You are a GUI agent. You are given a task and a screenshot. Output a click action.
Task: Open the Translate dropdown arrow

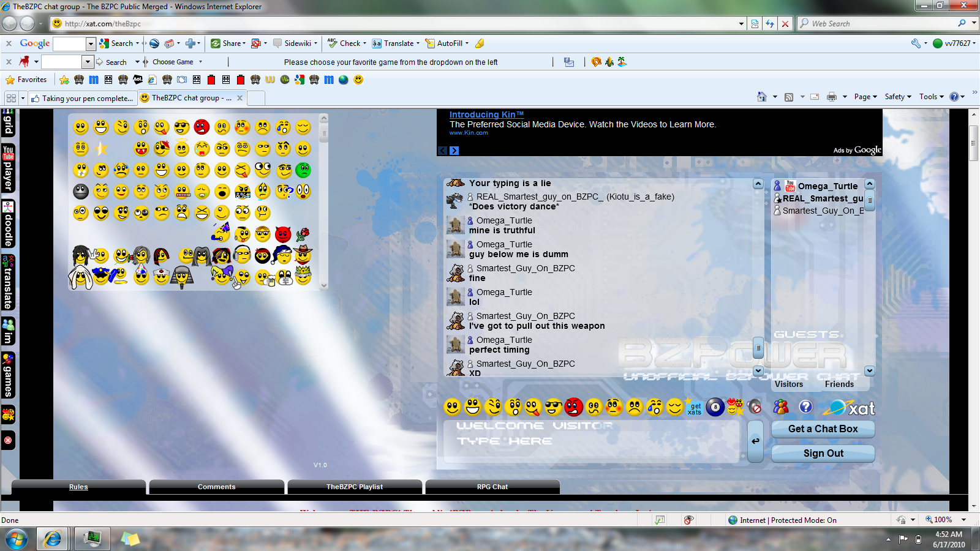[x=418, y=43]
